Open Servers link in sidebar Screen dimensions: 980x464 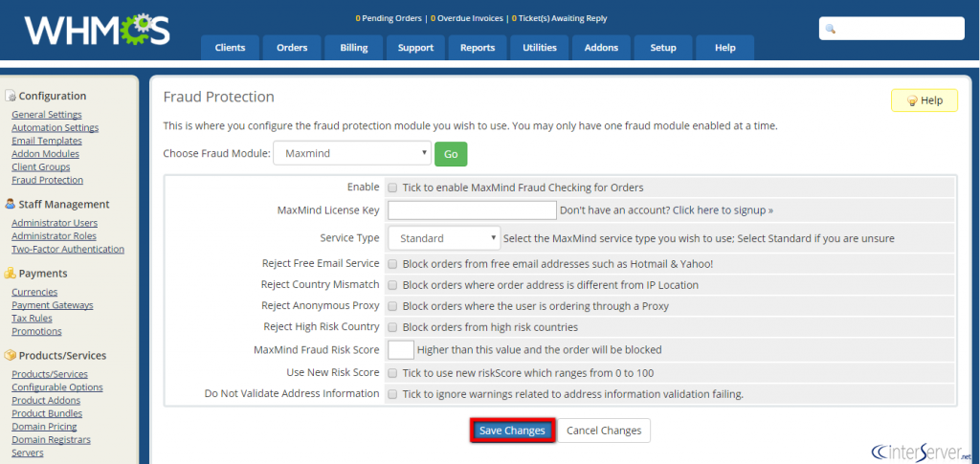28,453
